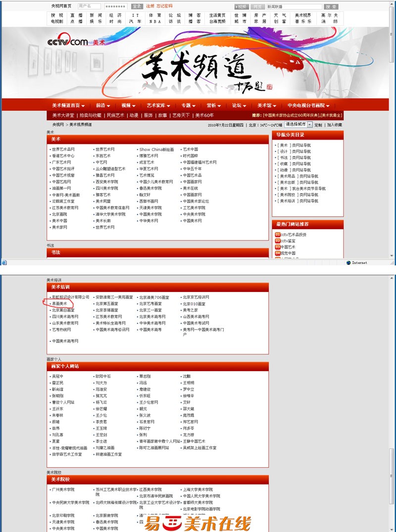
Task: Click the password field
Action: tap(115, 6)
